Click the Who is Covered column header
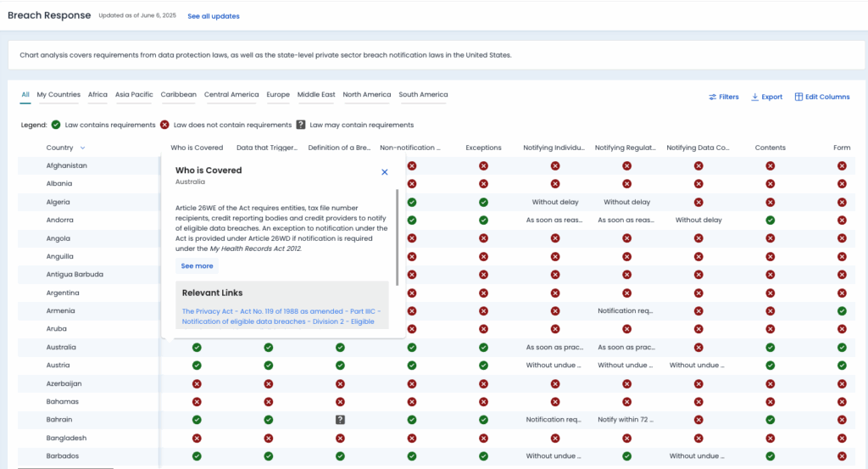 [197, 148]
